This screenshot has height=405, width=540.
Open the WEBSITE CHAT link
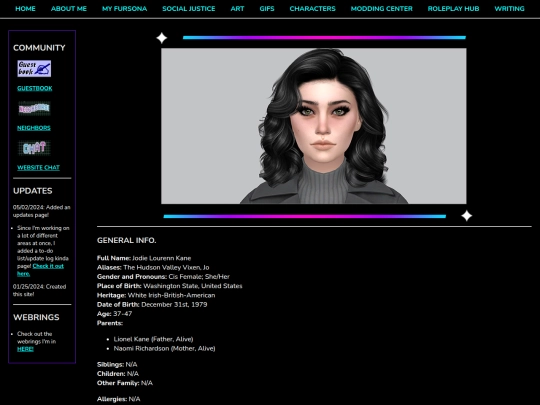pos(38,167)
